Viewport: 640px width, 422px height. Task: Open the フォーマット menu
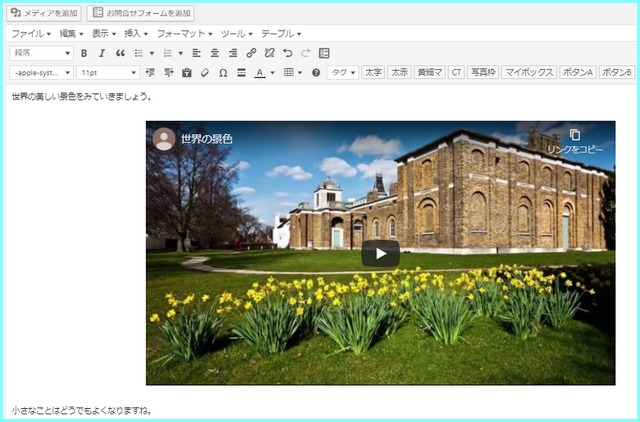[x=184, y=33]
